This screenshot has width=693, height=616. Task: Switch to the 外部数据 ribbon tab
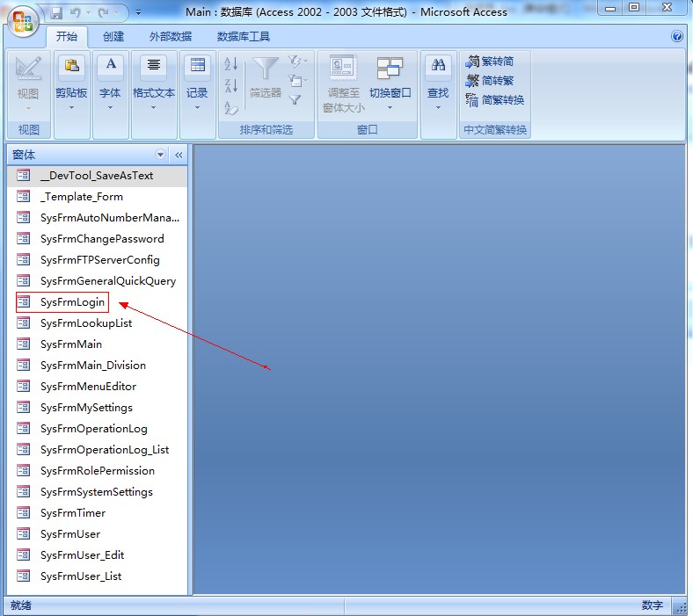point(170,37)
